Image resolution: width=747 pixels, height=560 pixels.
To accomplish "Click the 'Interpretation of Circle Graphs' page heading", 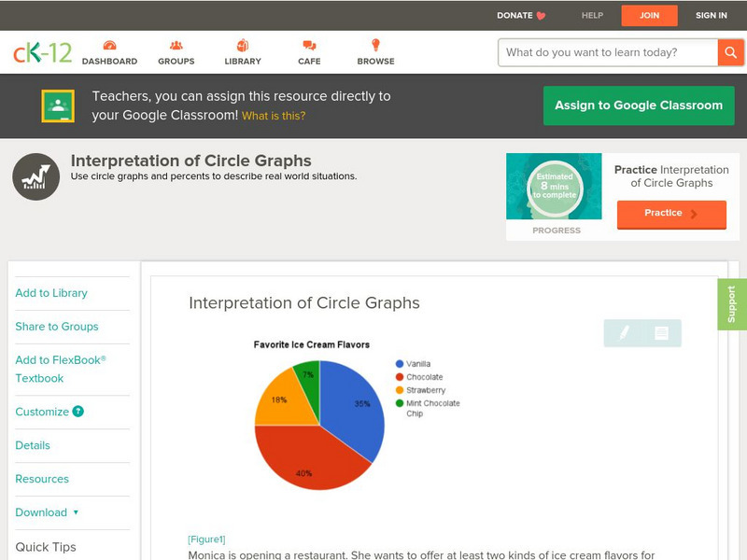I will [191, 161].
